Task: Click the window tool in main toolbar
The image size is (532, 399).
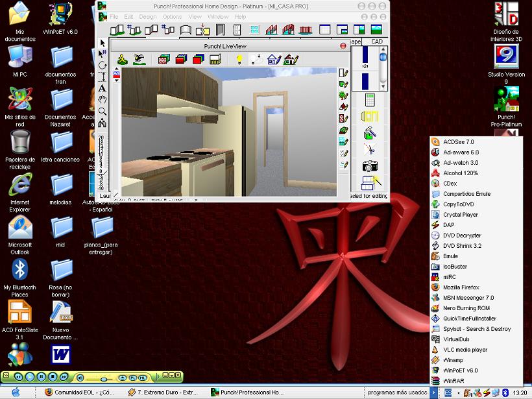Action: [x=254, y=30]
